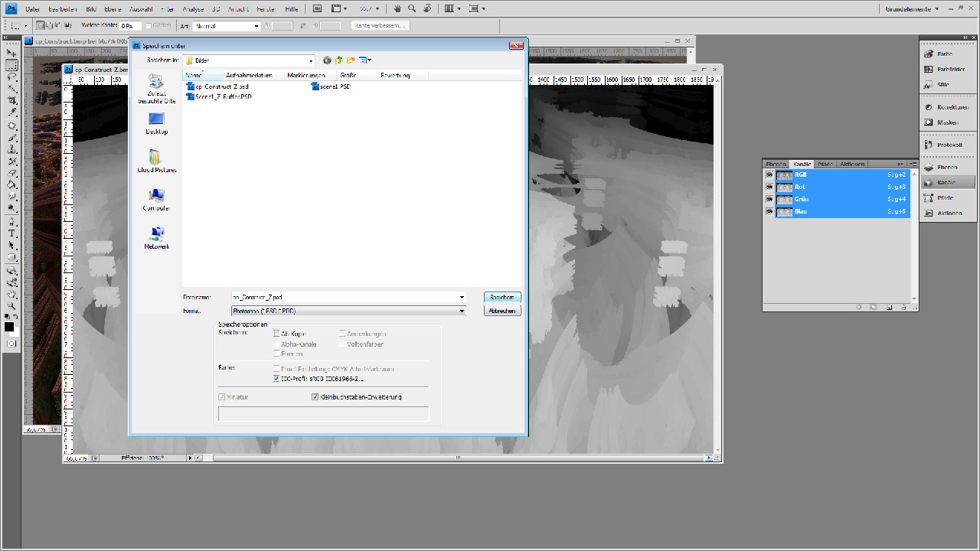This screenshot has width=980, height=551.
Task: Go back to last visited folder in dialog
Action: pyautogui.click(x=327, y=60)
